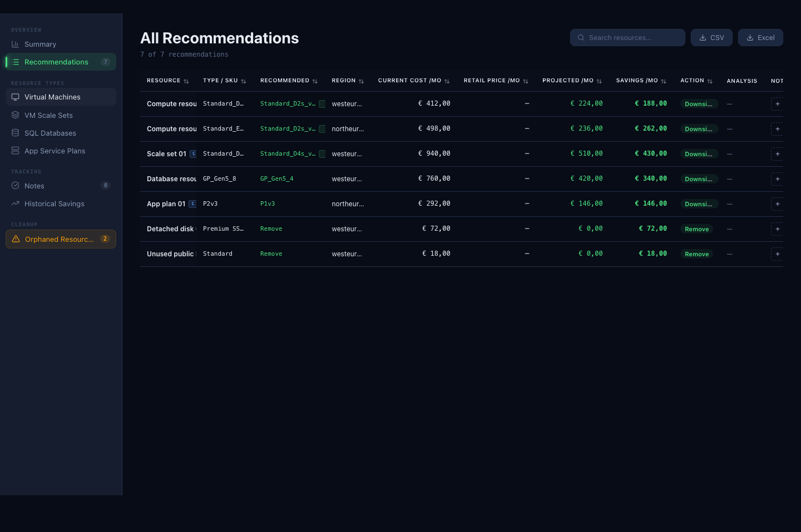This screenshot has height=532, width=801.
Task: Sort by Region column
Action: click(x=348, y=81)
